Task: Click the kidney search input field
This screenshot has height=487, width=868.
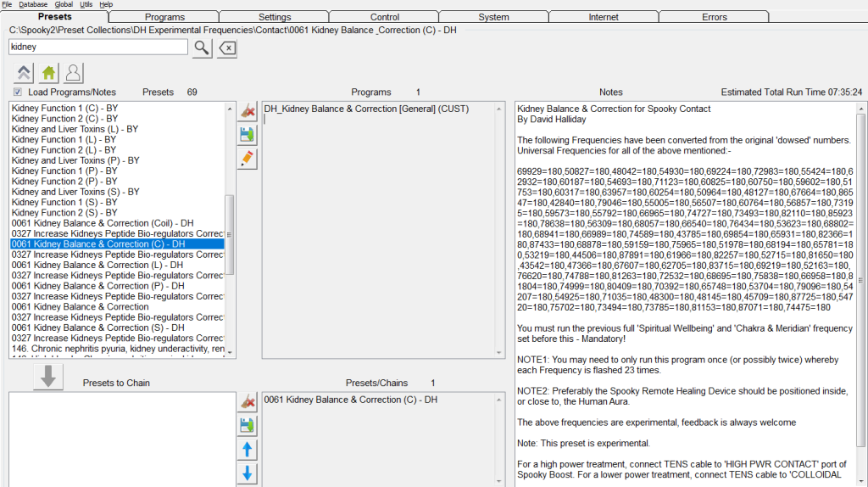Action: coord(97,48)
